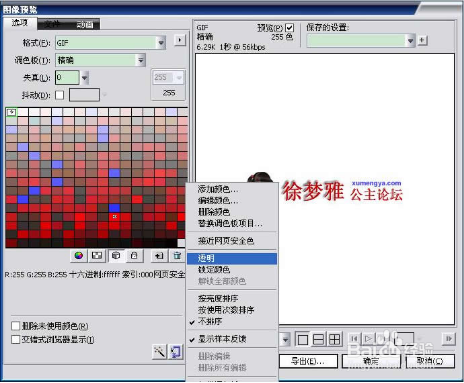Click the last frame button at far right
464x383 pixels.
[x=449, y=339]
